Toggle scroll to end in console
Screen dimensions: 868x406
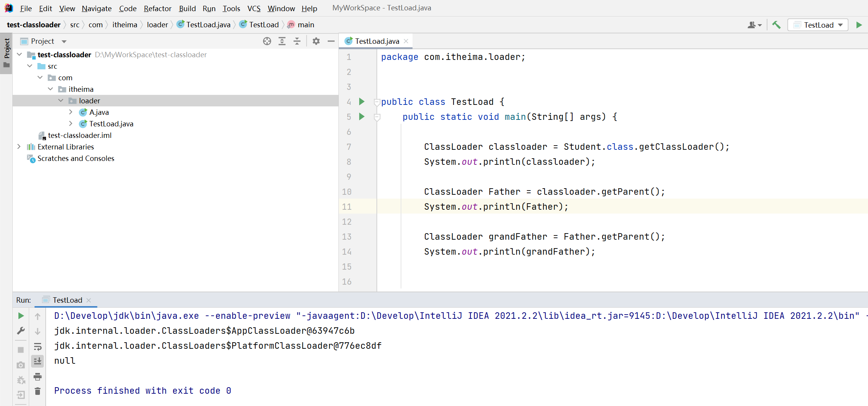(x=38, y=361)
